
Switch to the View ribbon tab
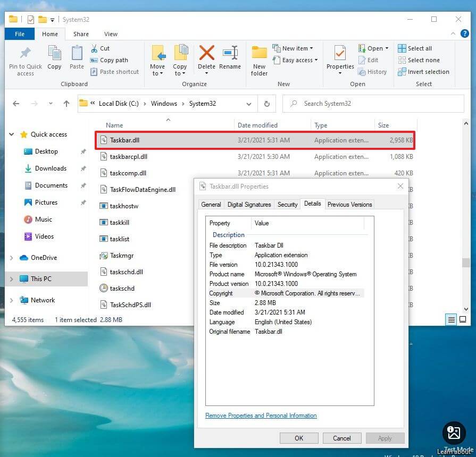coord(111,34)
